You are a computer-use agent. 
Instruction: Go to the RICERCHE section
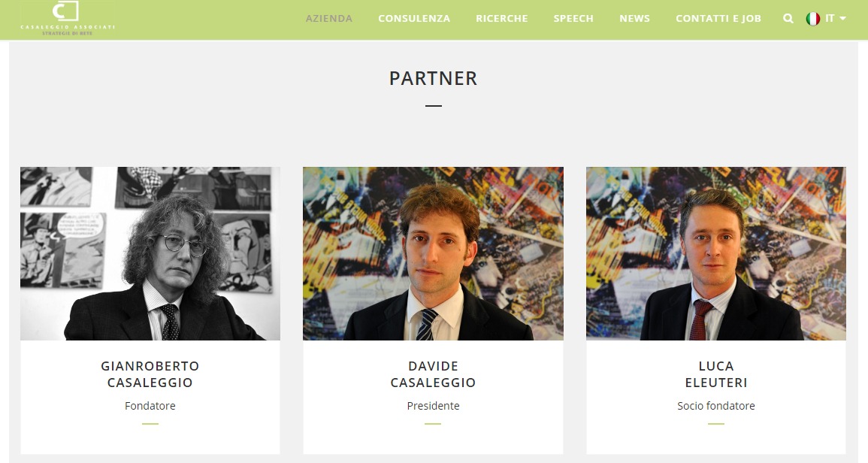pos(501,18)
